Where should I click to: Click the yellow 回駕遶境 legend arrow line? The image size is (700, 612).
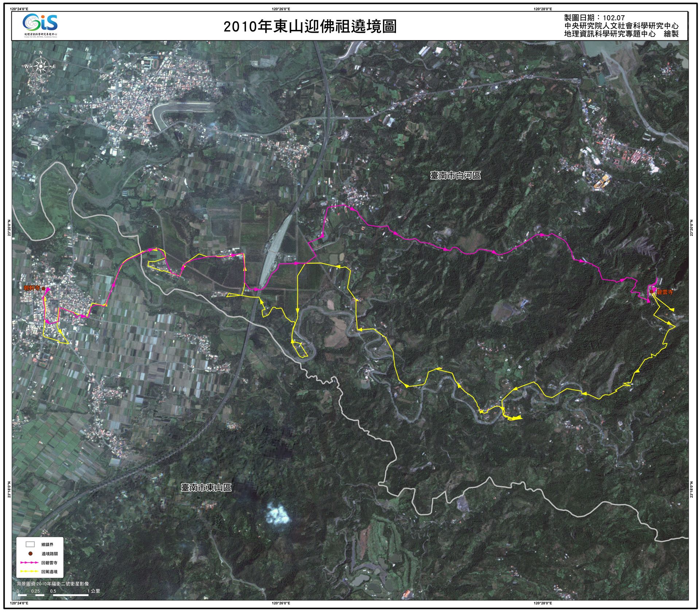coord(30,572)
